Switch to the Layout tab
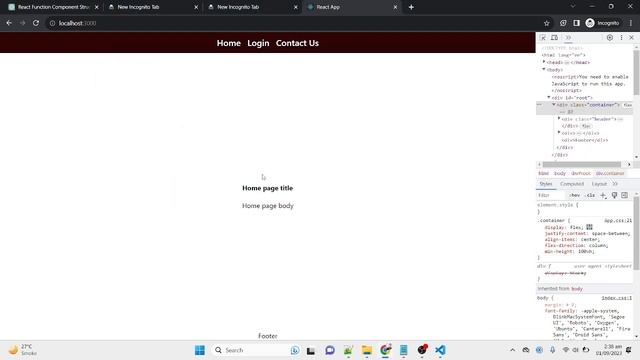The width and height of the screenshot is (640, 360). point(599,184)
